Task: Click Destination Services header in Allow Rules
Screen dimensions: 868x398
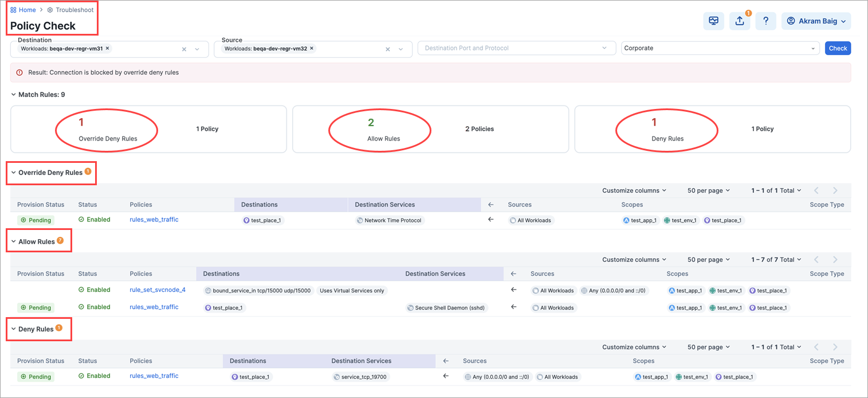Action: pos(435,274)
